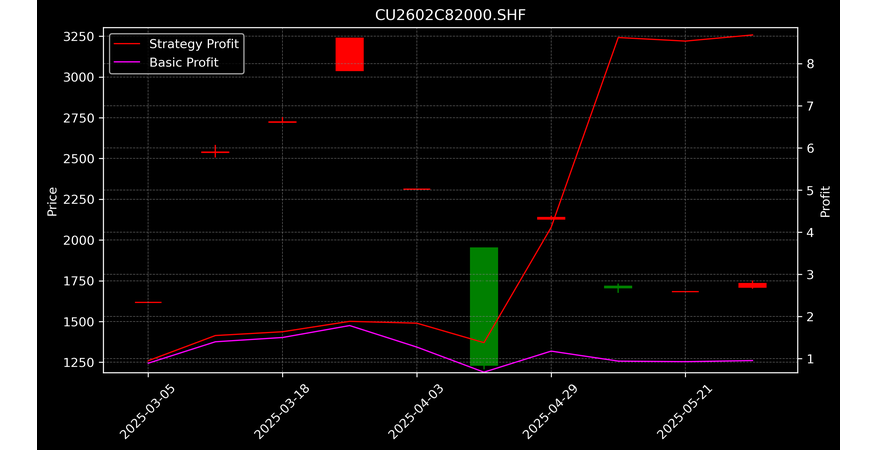Click the profit tick label 6

point(809,148)
